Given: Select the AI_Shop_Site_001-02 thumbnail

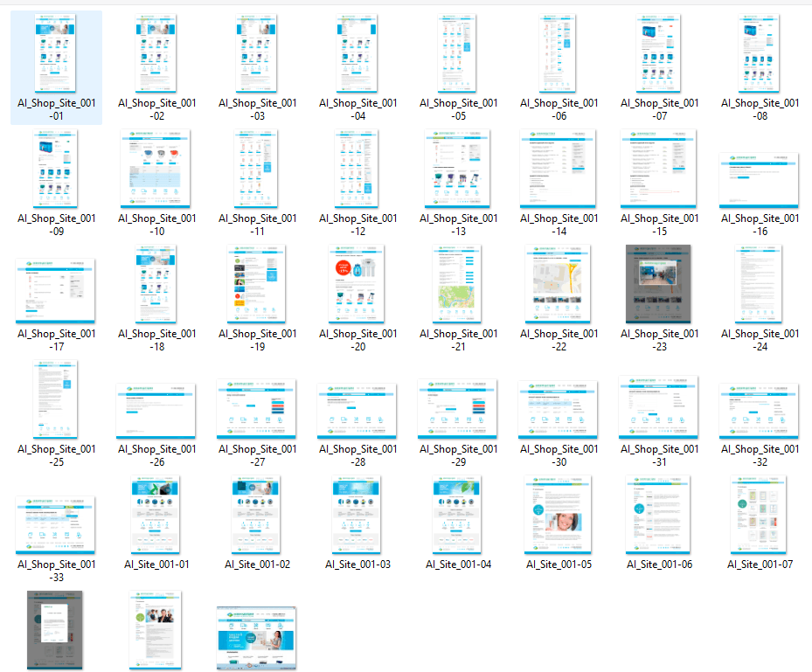Looking at the screenshot, I should [156, 52].
